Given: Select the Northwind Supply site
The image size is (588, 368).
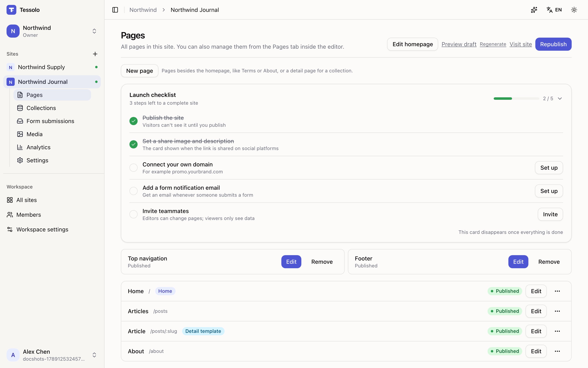Looking at the screenshot, I should point(52,67).
